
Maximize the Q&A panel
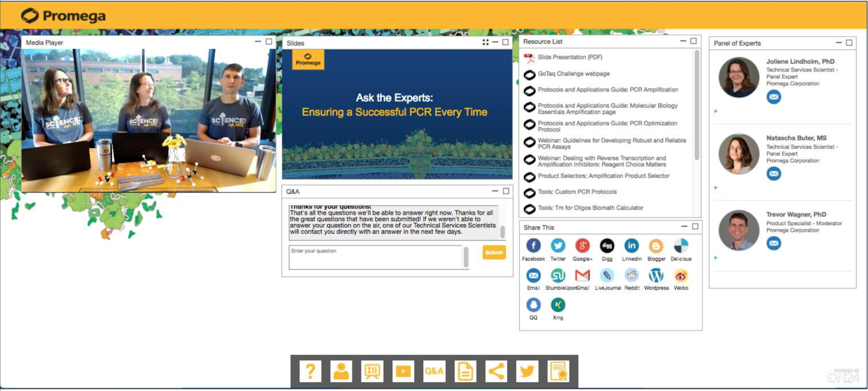506,191
